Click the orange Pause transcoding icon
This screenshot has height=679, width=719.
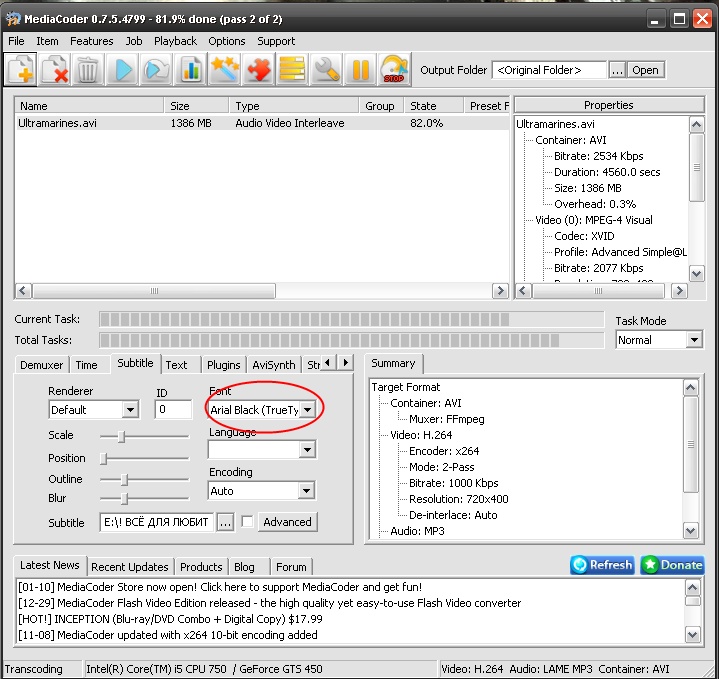pos(360,70)
